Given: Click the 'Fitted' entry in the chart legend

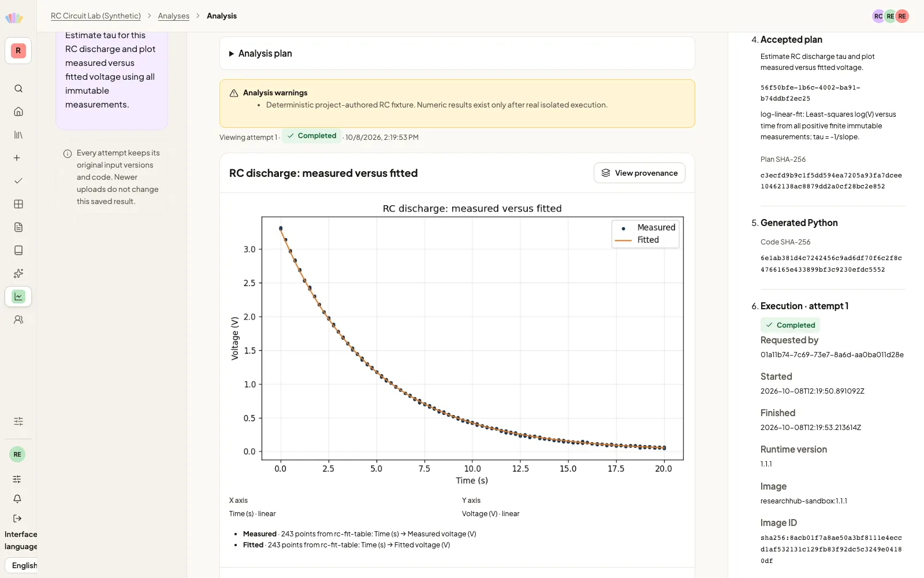Looking at the screenshot, I should click(638, 240).
